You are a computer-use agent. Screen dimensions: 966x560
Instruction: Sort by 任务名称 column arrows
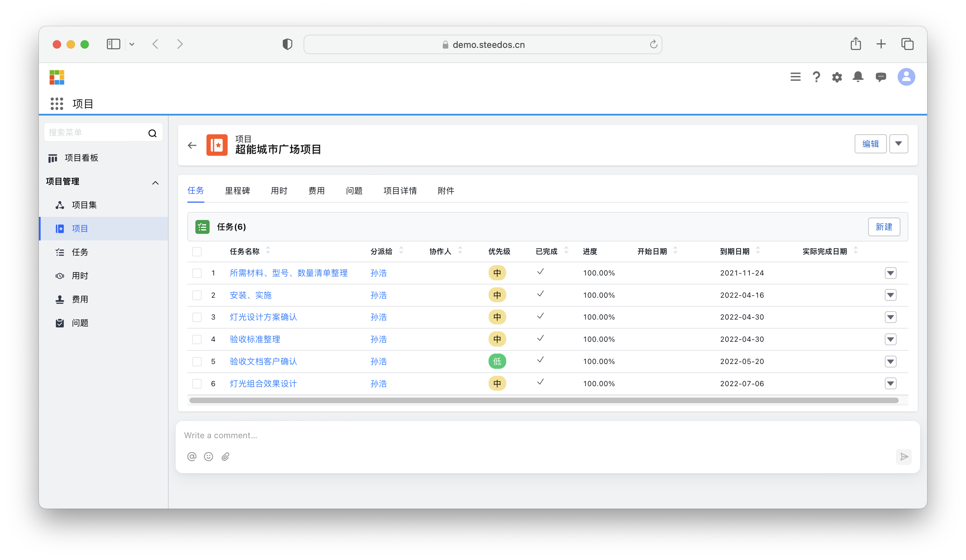pos(268,251)
